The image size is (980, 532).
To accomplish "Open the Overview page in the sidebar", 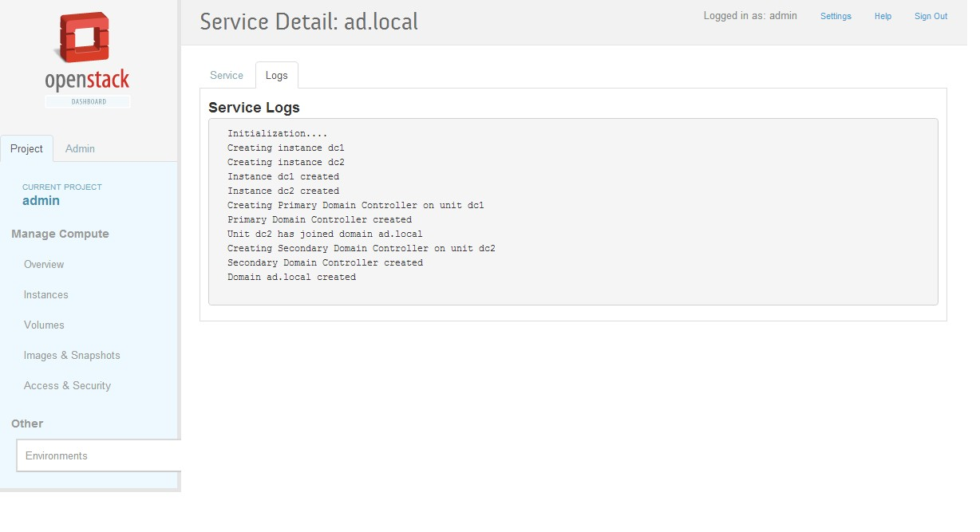I will [44, 265].
